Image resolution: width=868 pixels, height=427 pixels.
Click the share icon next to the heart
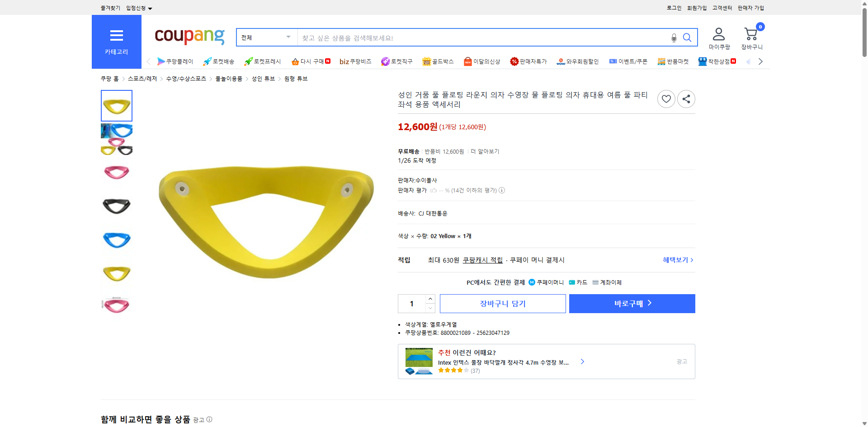(x=686, y=99)
